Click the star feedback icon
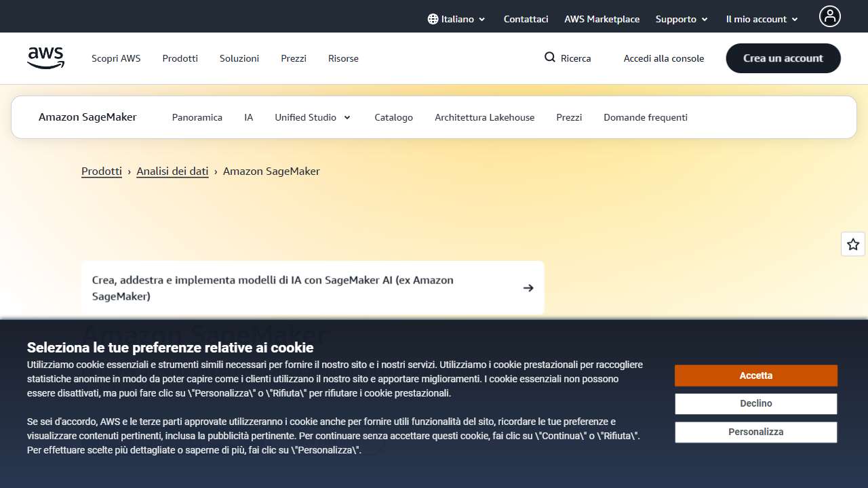 pyautogui.click(x=853, y=244)
